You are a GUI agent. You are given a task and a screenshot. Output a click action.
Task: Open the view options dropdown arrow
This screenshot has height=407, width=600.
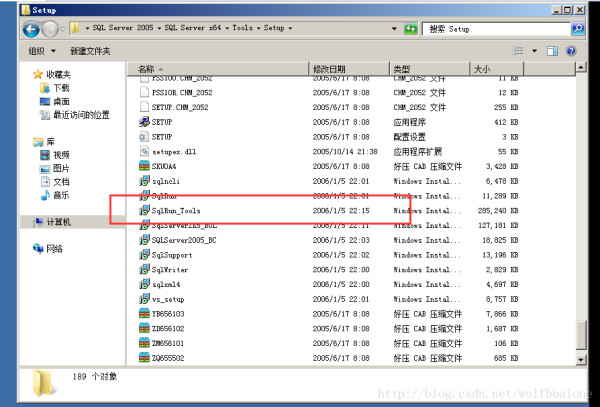click(x=535, y=51)
